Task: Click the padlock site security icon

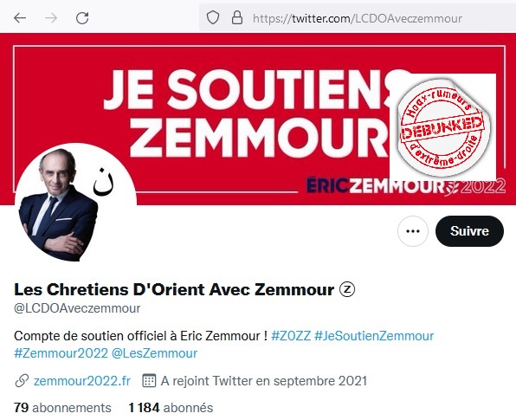Action: coord(237,17)
